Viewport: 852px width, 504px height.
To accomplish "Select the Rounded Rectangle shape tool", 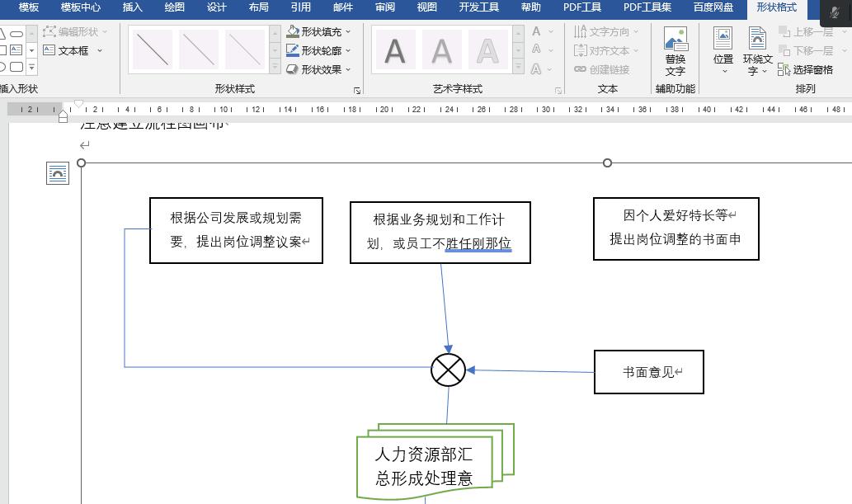I will coord(16,66).
